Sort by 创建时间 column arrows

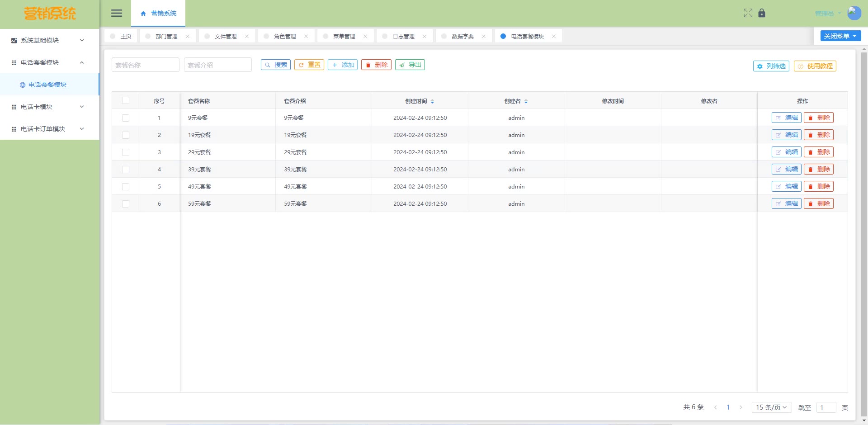[432, 101]
